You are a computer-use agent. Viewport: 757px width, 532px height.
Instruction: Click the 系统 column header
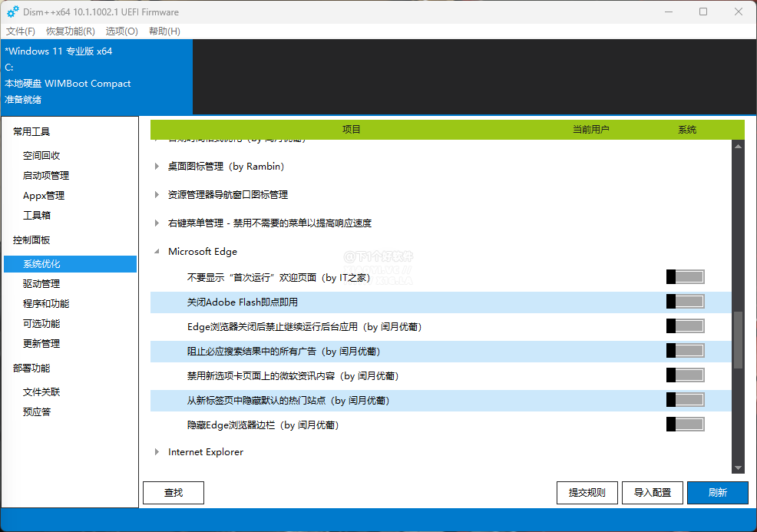687,130
